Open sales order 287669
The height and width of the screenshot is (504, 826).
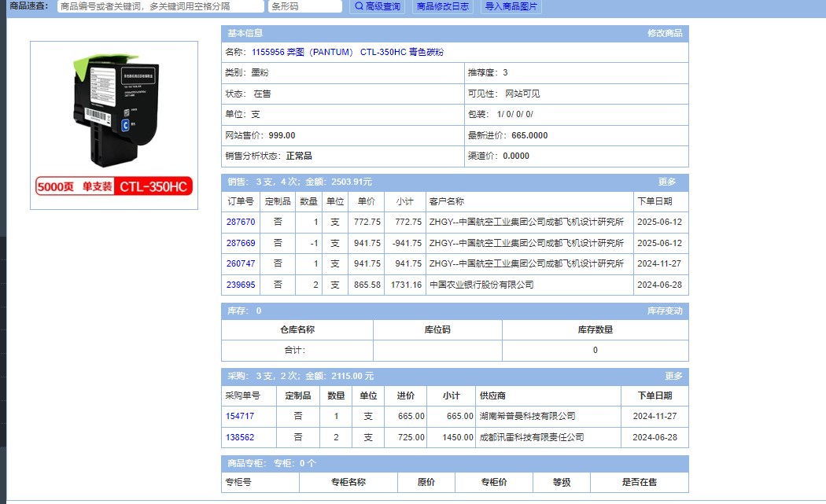(241, 243)
